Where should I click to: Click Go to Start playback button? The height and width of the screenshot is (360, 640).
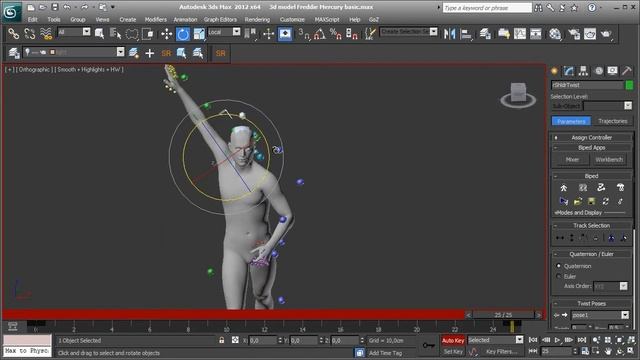tap(533, 340)
